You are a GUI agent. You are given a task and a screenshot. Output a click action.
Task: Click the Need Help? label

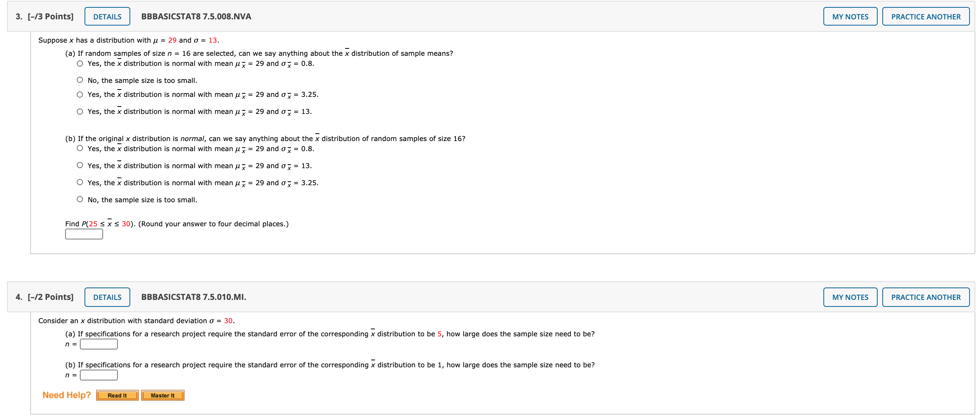point(66,394)
